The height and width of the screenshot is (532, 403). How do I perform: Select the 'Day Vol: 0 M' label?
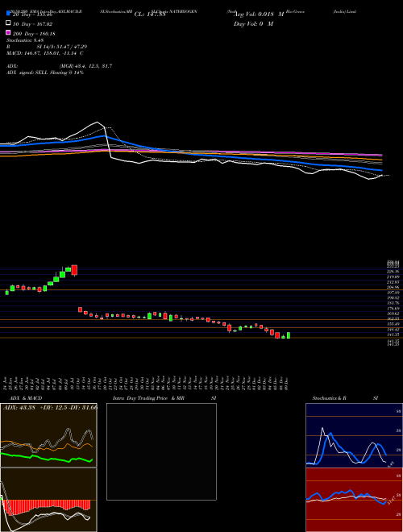(x=253, y=23)
